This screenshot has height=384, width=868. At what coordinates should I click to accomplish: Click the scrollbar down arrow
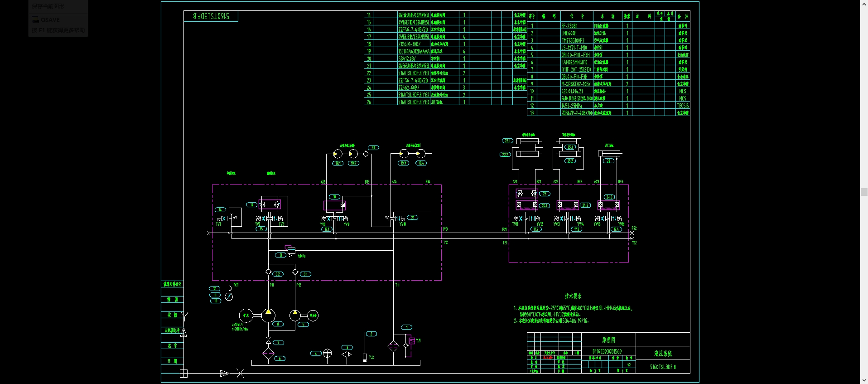(x=864, y=380)
